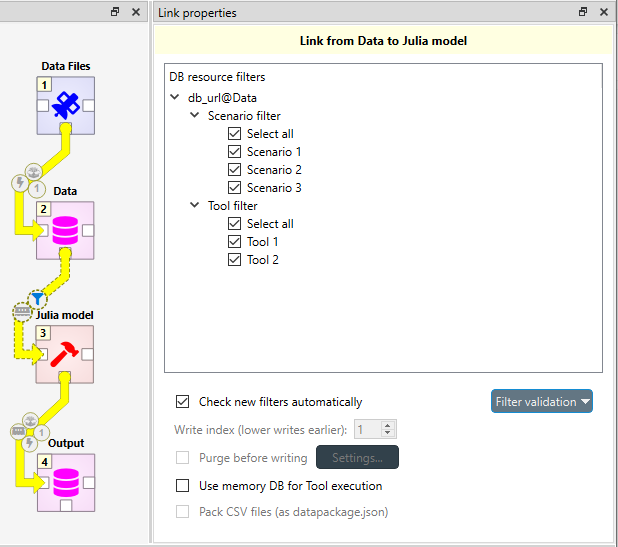Disable Check new filters automatically
The image size is (618, 547).
[x=182, y=402]
